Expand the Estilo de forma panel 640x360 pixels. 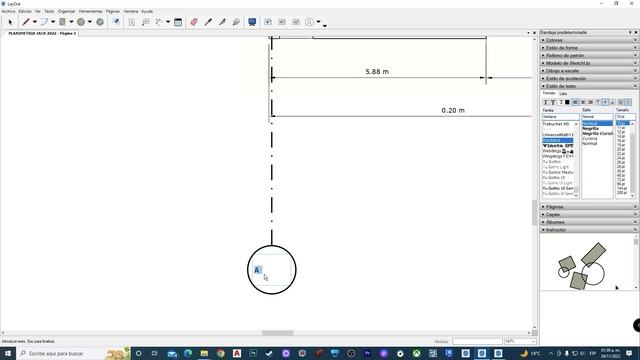pos(589,48)
